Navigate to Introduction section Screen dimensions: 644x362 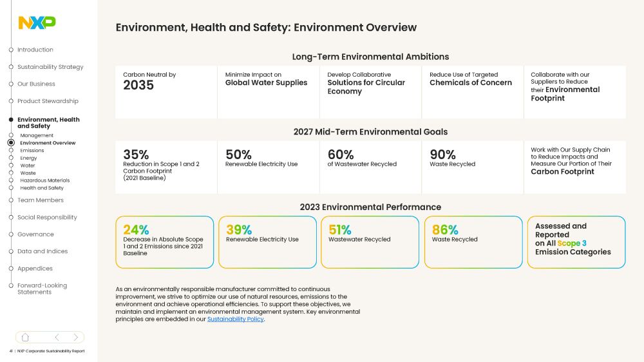(35, 50)
